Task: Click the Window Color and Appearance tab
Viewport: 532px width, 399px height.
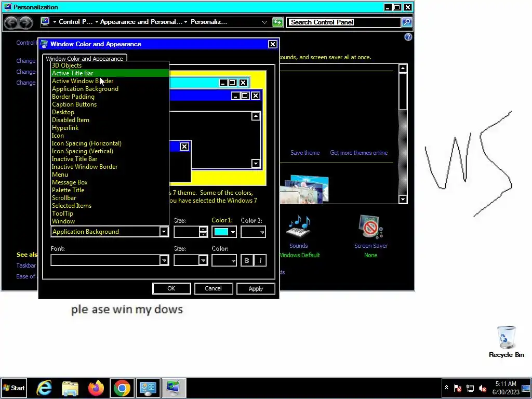Action: [85, 59]
